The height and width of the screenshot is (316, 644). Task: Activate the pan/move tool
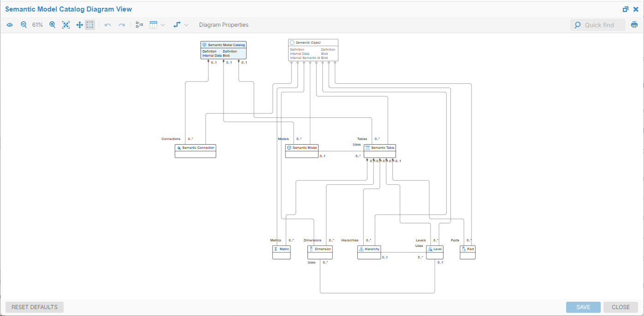pyautogui.click(x=79, y=25)
